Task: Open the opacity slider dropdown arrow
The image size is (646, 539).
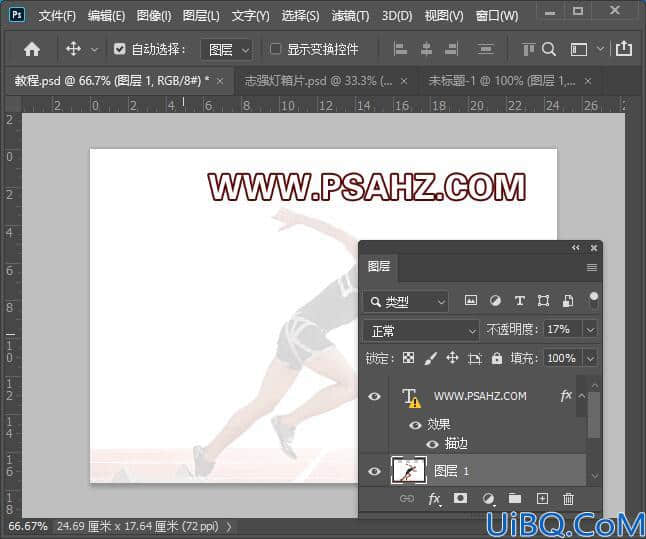Action: [590, 330]
